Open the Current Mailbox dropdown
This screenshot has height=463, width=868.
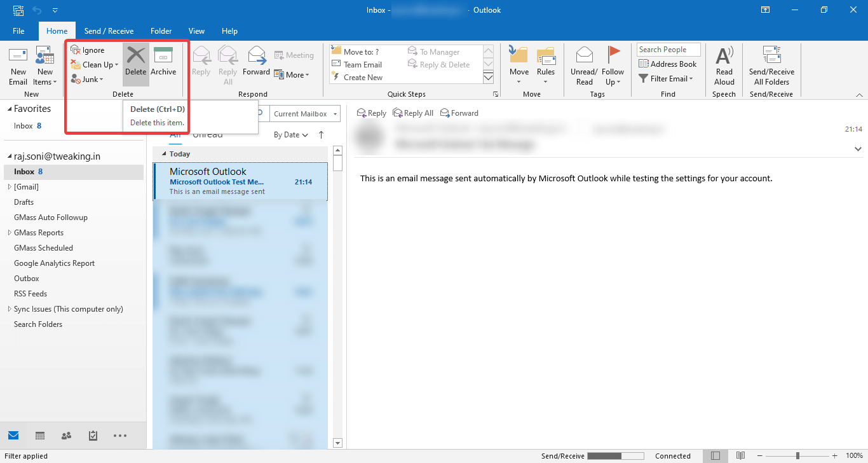(x=304, y=113)
